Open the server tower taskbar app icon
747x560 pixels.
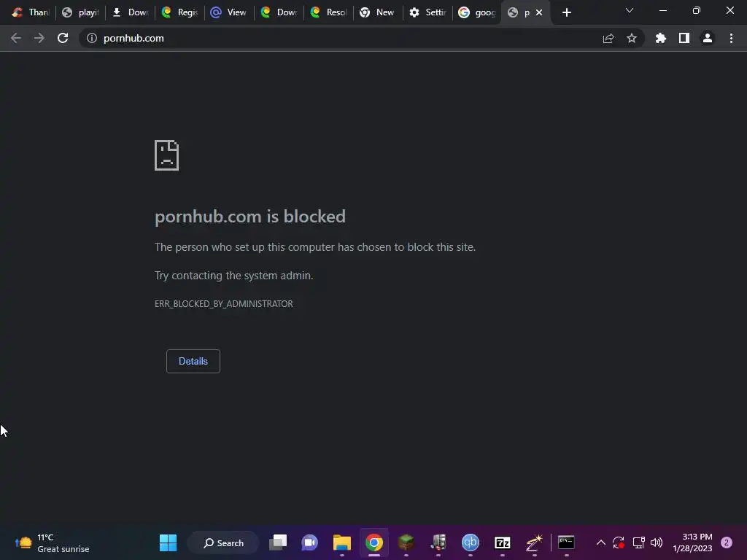[438, 542]
